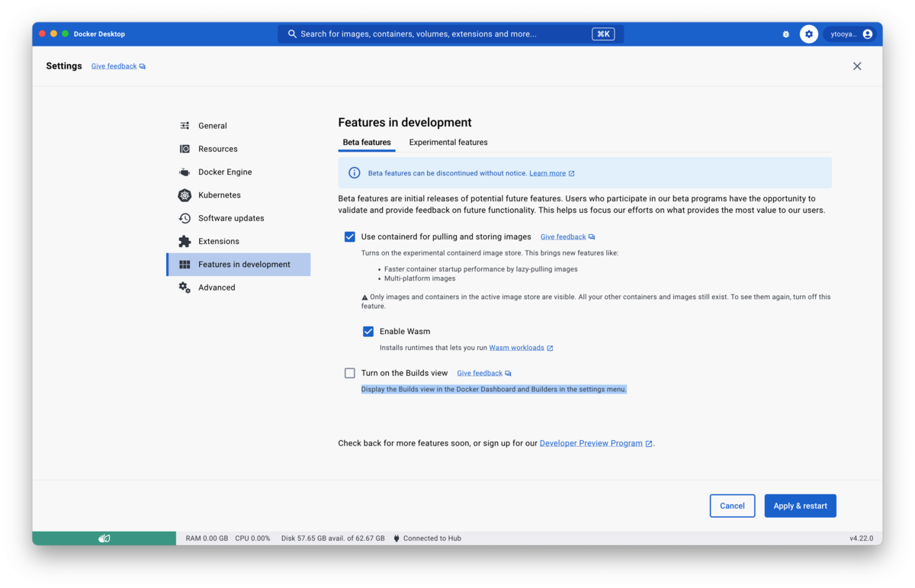Go to Resources settings
This screenshot has width=915, height=588.
coord(239,149)
